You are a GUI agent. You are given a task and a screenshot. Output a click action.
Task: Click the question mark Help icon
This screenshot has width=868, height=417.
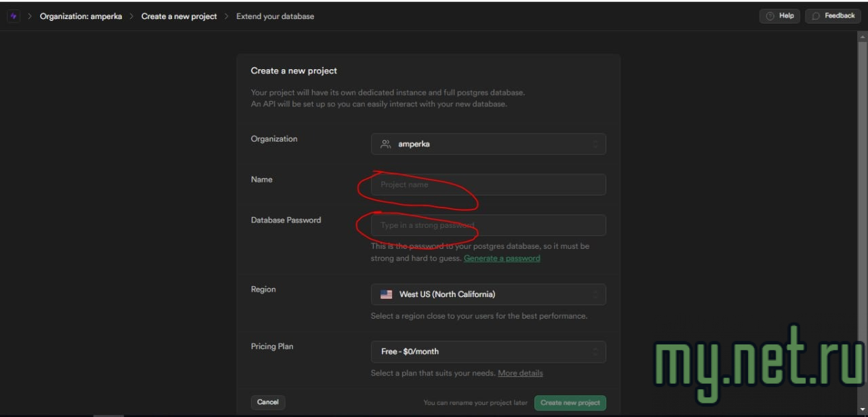pyautogui.click(x=770, y=16)
